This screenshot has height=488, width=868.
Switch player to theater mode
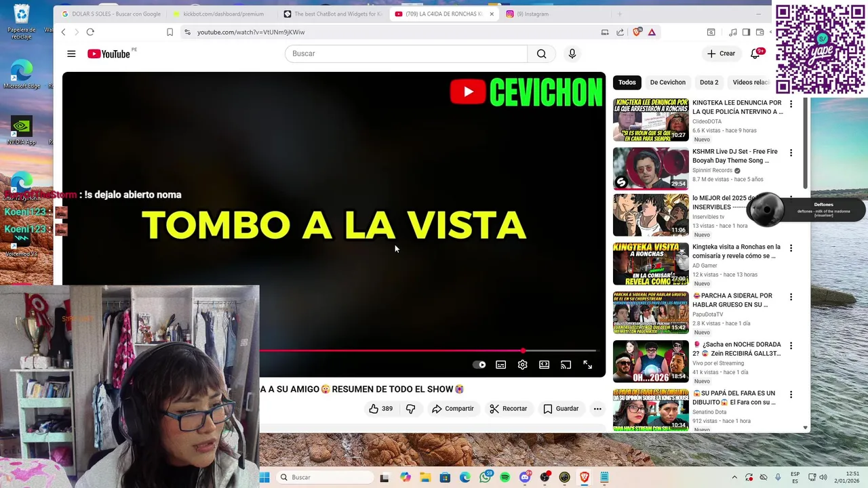544,365
